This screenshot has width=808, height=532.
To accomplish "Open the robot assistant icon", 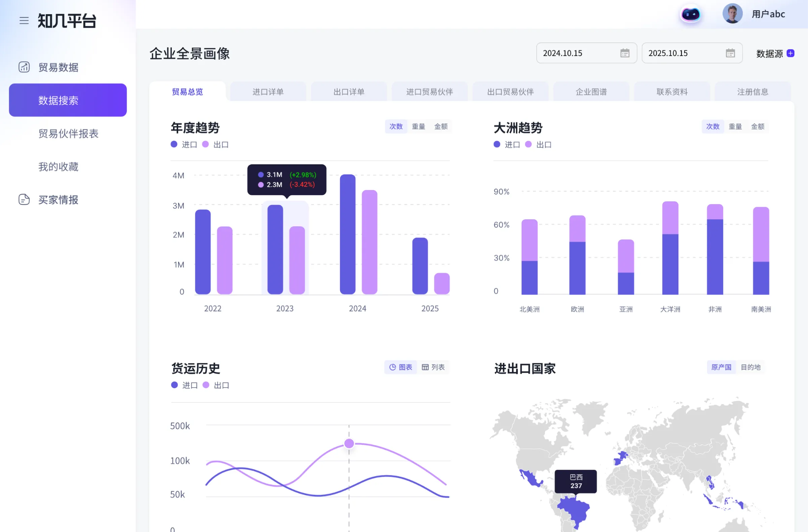I will click(x=690, y=14).
